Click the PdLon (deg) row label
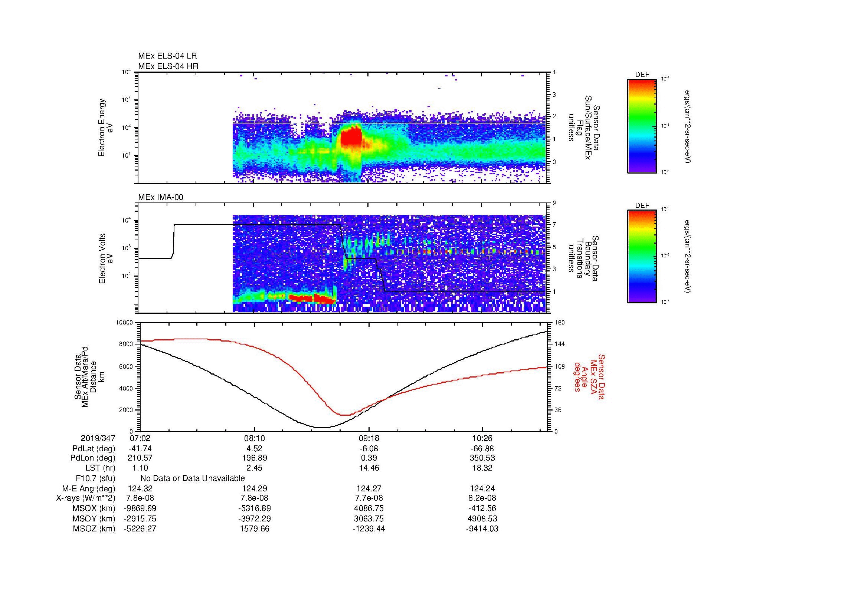The height and width of the screenshot is (613, 868). [93, 458]
